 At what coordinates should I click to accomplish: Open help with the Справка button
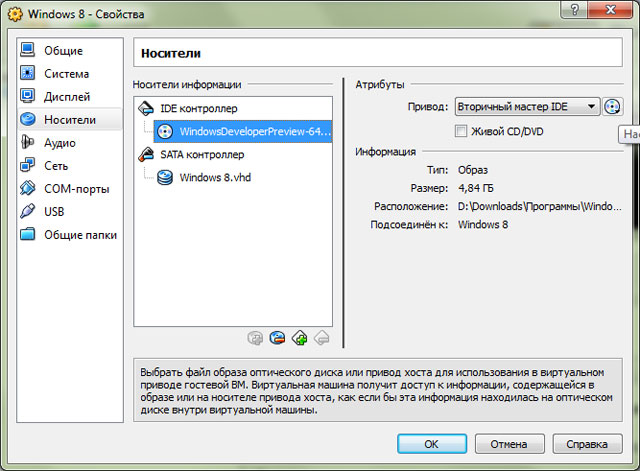click(587, 444)
